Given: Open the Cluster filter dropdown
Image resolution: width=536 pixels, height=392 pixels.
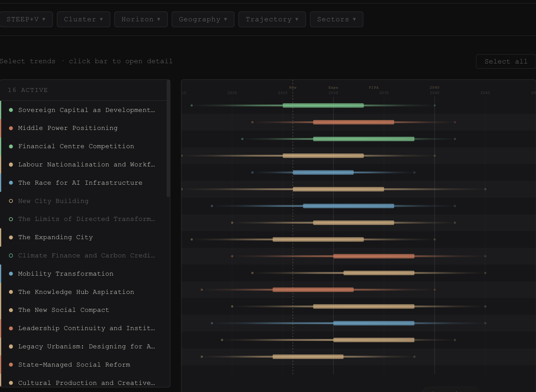Looking at the screenshot, I should [x=83, y=19].
